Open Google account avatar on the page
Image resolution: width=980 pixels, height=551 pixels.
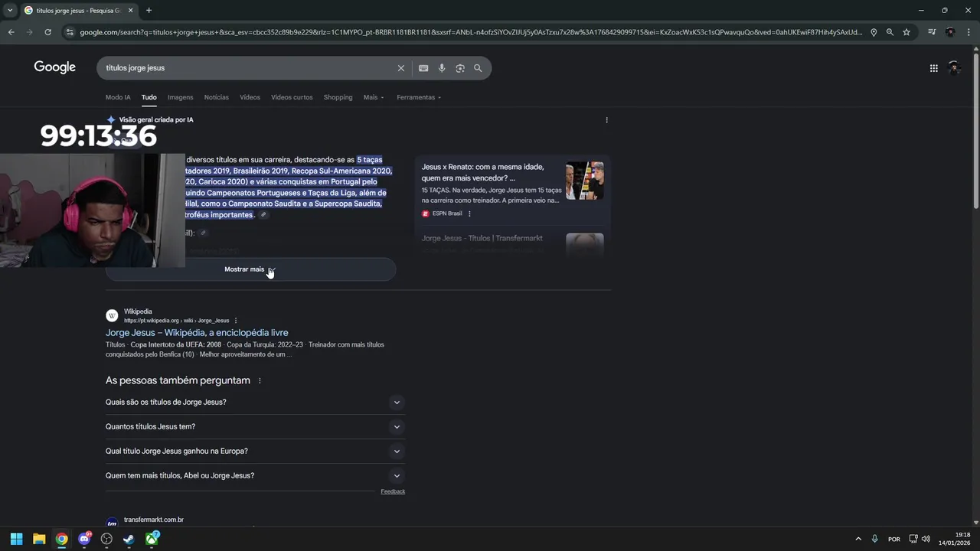[x=954, y=68]
